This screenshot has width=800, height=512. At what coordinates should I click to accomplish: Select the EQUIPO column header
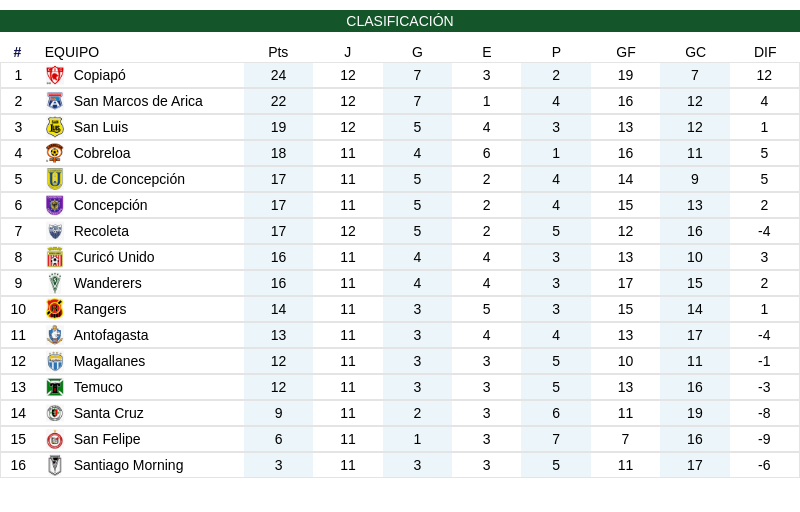[x=72, y=52]
